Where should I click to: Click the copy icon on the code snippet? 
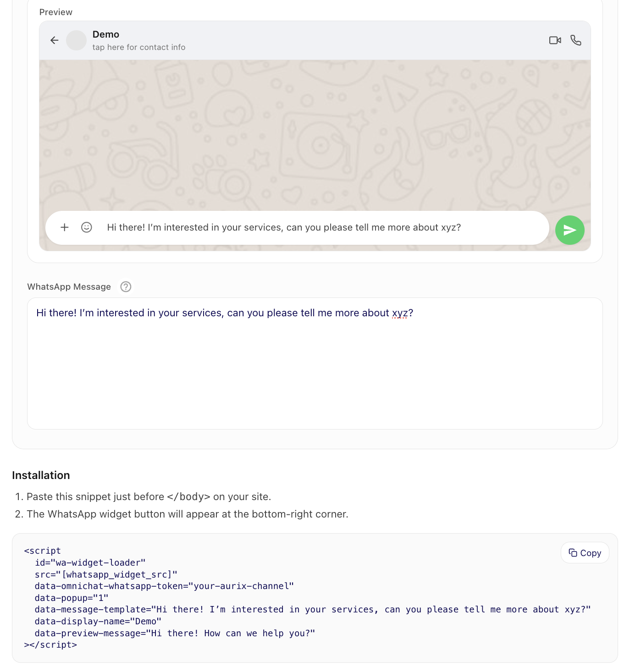coord(573,552)
